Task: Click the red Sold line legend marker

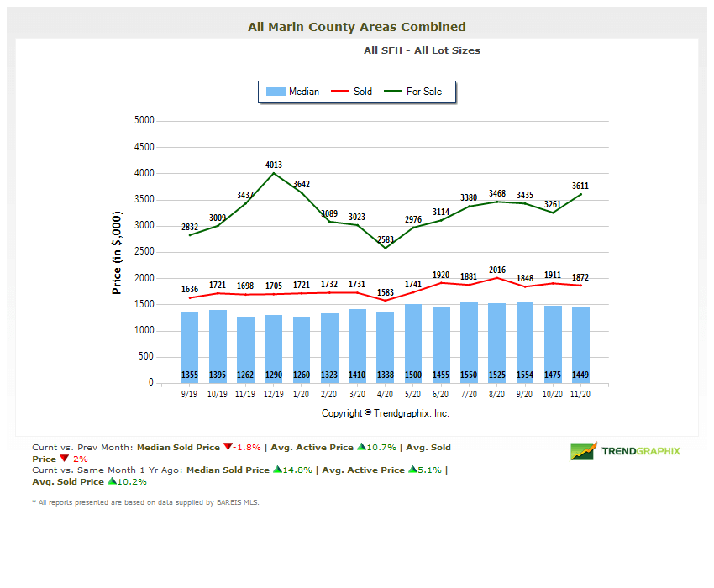Action: coord(340,92)
